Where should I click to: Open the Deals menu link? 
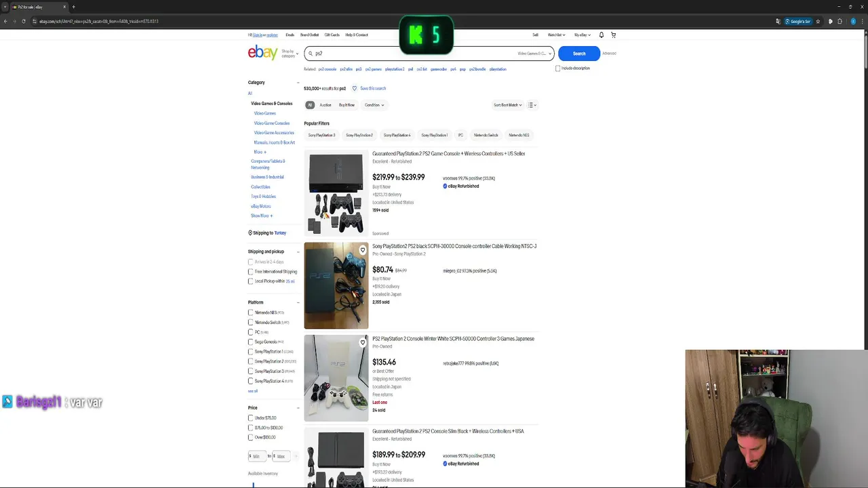290,35
